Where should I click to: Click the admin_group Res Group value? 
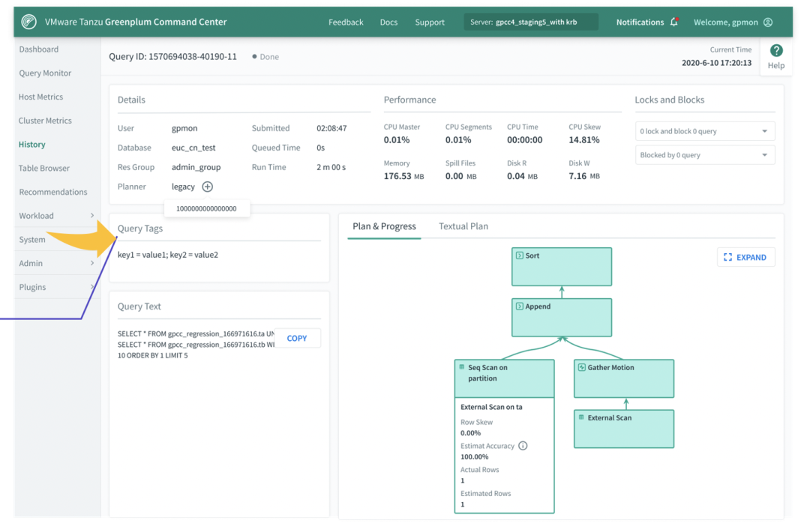196,167
